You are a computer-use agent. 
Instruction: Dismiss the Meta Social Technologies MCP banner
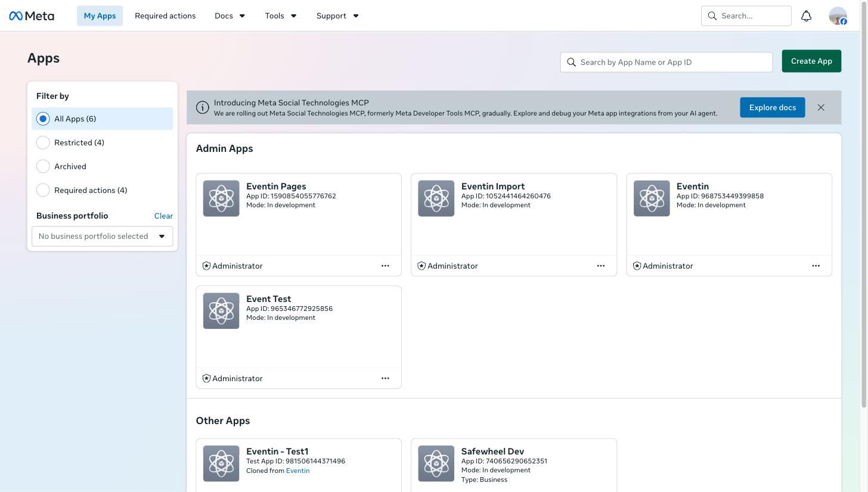[x=821, y=108]
